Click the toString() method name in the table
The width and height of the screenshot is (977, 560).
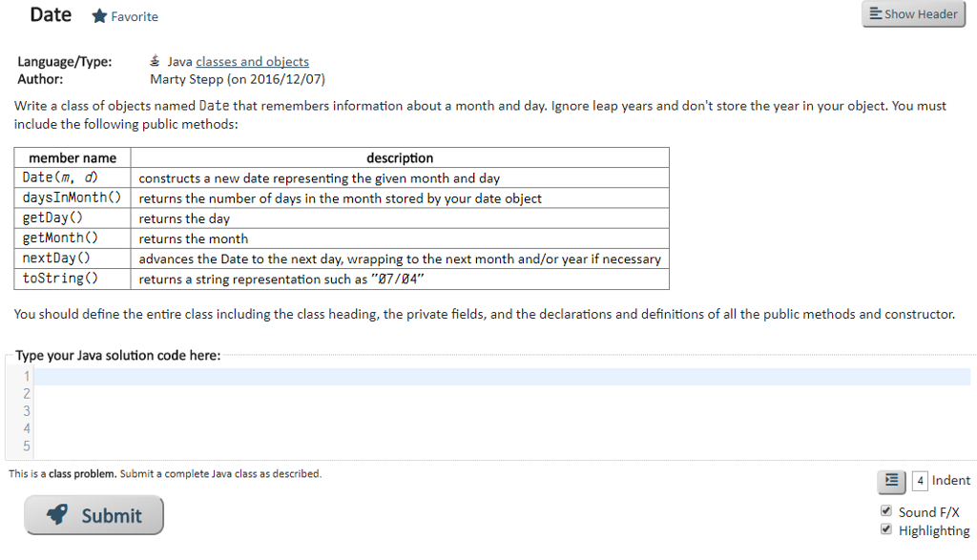point(65,279)
